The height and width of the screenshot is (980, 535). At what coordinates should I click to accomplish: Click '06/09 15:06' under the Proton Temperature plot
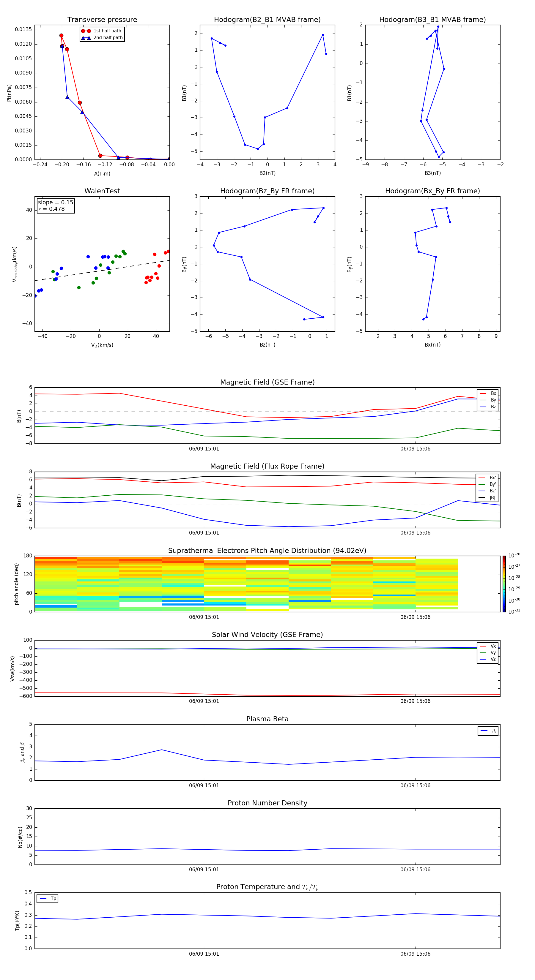[x=415, y=954]
